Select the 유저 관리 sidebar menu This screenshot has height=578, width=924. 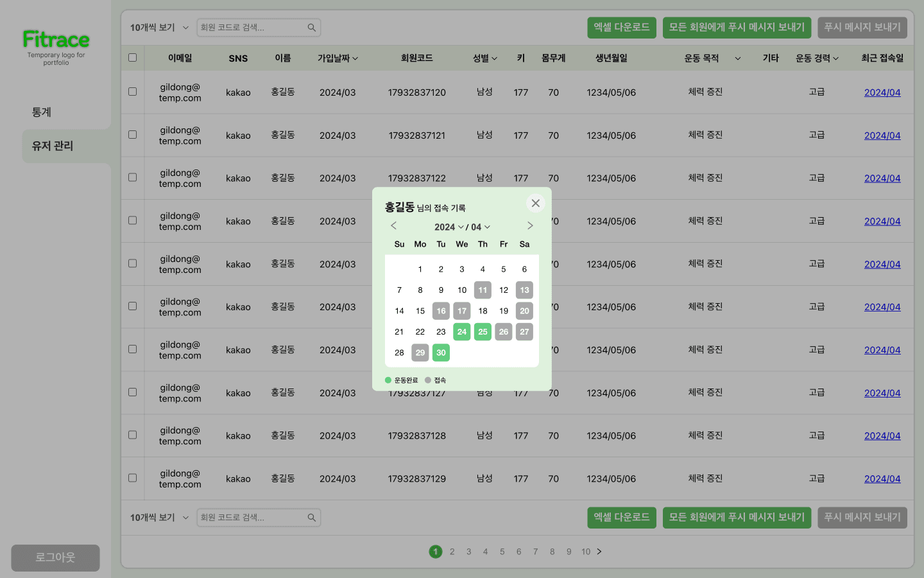pos(53,146)
